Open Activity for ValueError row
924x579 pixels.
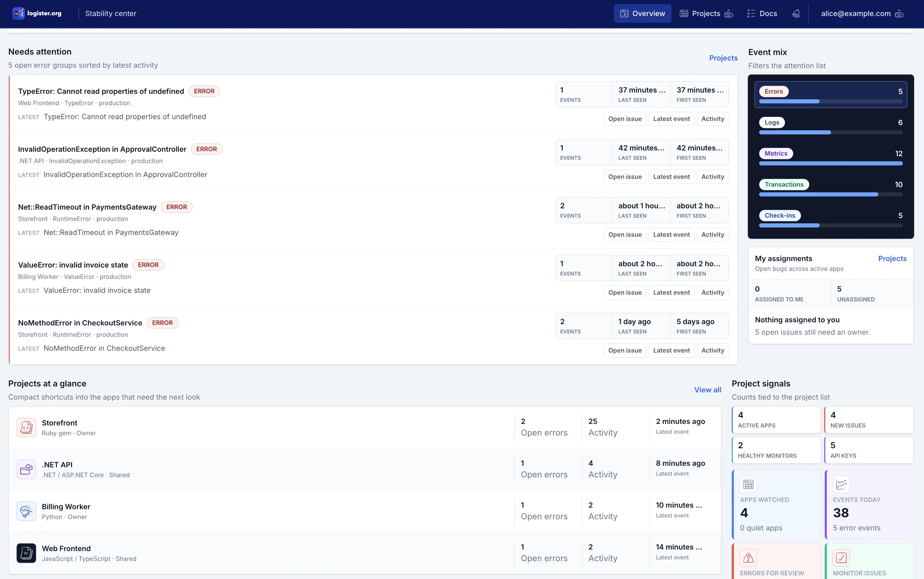(713, 293)
